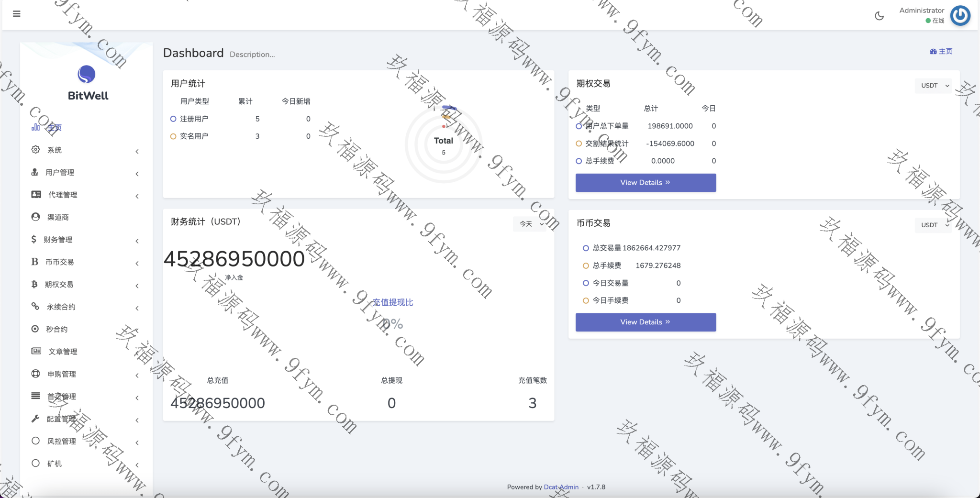
Task: Toggle dark mode moon icon
Action: (879, 16)
